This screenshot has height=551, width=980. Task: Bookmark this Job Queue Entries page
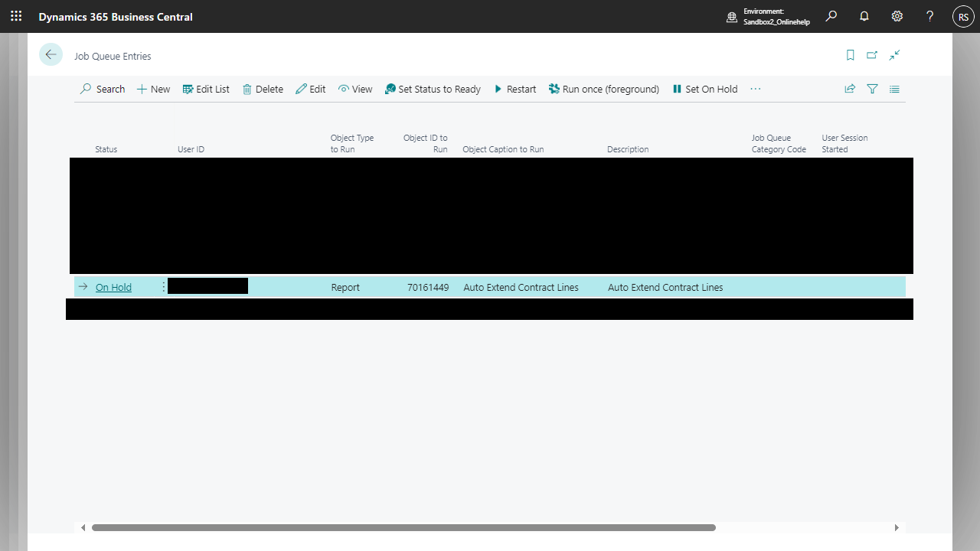pos(850,55)
